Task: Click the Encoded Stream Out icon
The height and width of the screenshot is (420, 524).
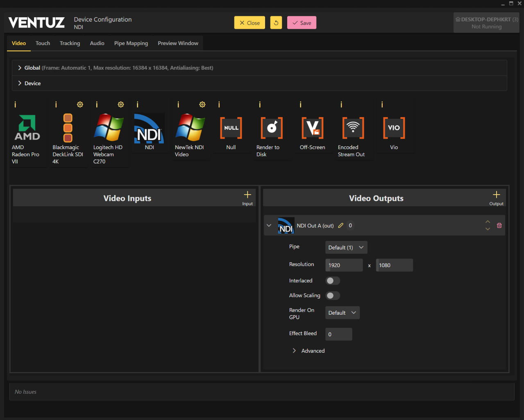Action: coord(353,128)
